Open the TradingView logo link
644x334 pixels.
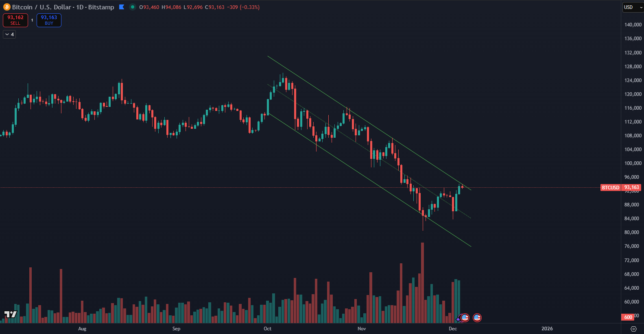click(11, 314)
